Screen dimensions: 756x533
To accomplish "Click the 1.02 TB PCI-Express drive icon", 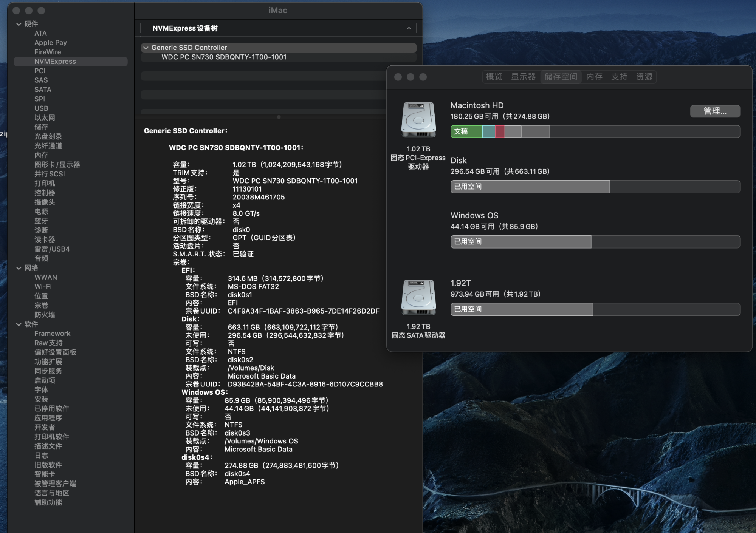I will (418, 120).
